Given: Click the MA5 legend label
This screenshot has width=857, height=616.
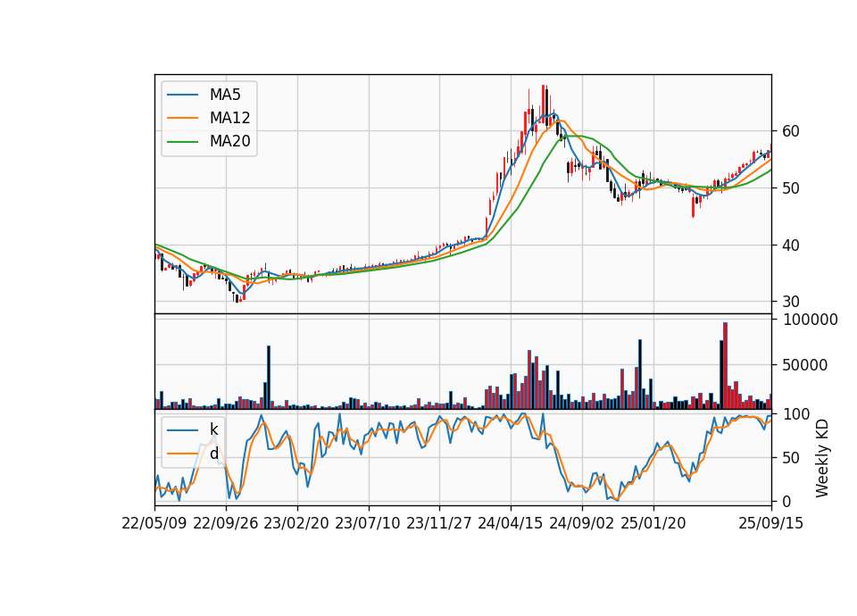Looking at the screenshot, I should (225, 95).
